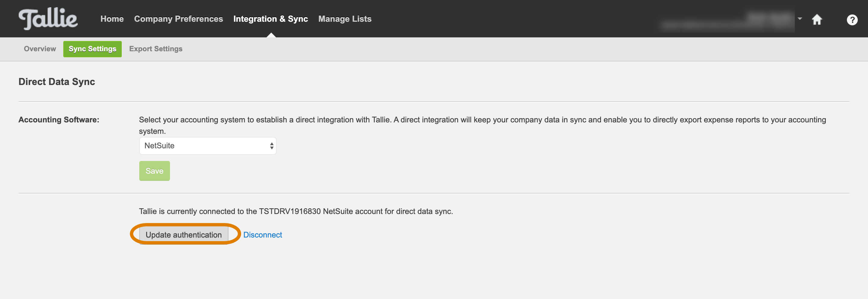Click the green Save button
This screenshot has height=299, width=868.
click(x=154, y=171)
